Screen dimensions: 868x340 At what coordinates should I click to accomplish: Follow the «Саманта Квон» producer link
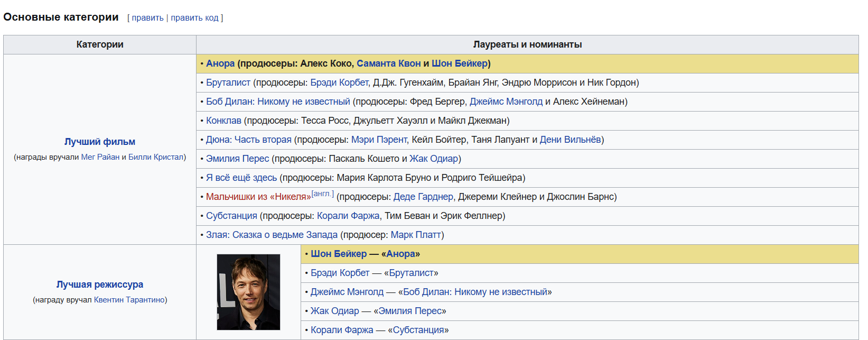coord(388,63)
